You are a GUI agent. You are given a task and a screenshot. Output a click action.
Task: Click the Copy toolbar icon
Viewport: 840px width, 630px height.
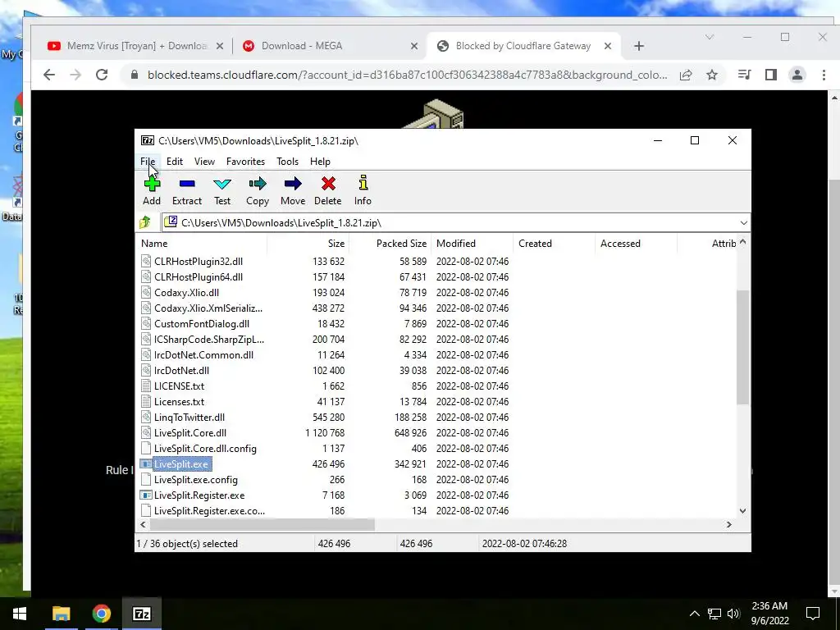(x=257, y=184)
